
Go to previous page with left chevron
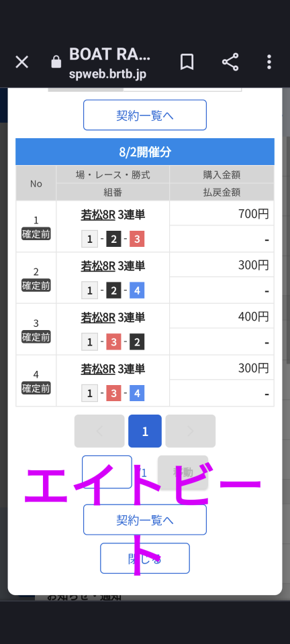tap(99, 431)
